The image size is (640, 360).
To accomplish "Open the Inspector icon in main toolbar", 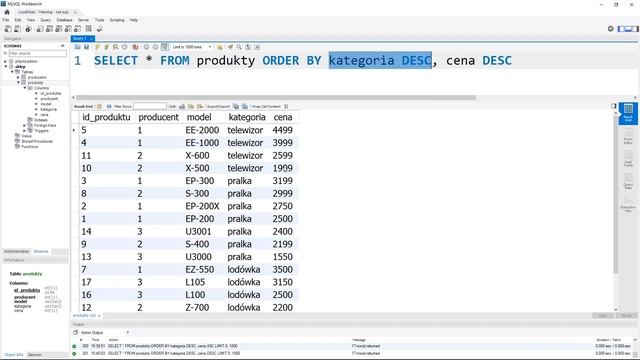I will click(x=28, y=29).
